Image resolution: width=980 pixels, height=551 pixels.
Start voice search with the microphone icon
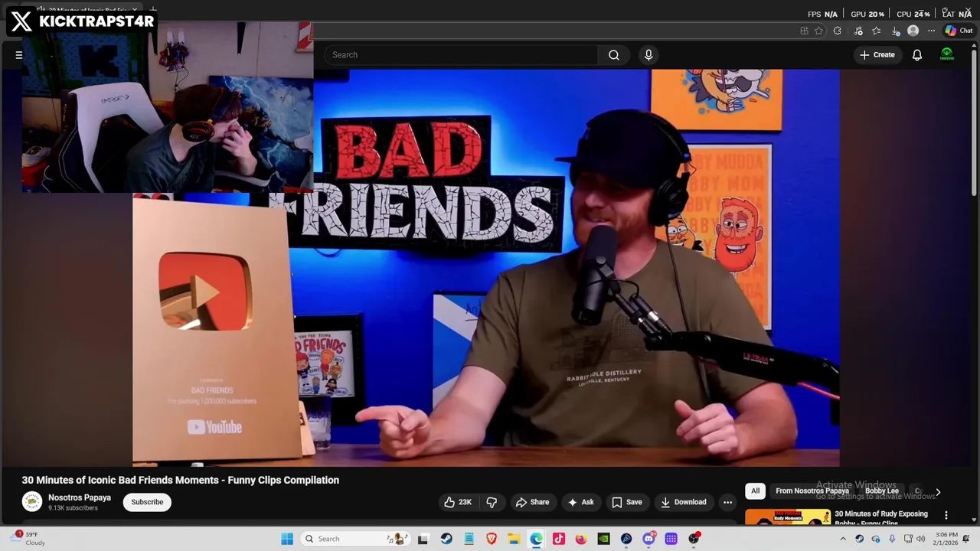[x=648, y=55]
